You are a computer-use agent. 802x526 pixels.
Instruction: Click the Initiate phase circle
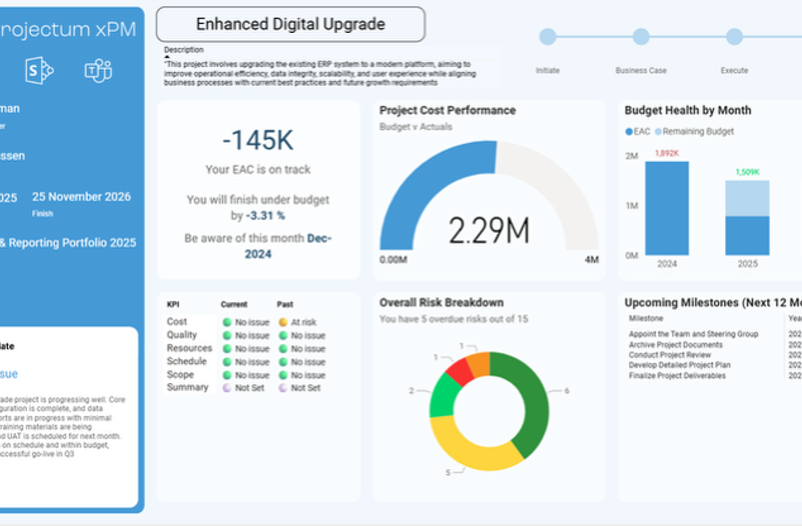click(x=548, y=37)
